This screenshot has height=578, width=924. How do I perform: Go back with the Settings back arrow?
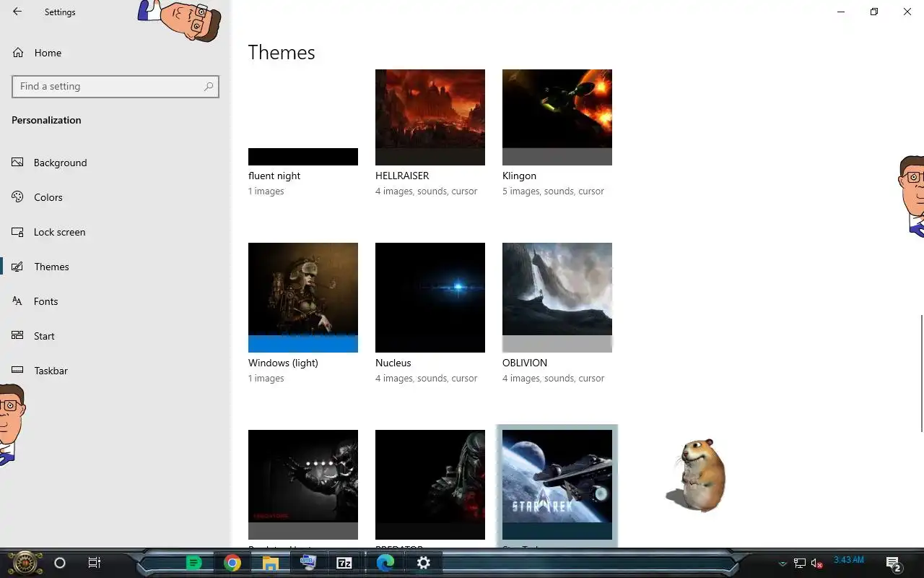pyautogui.click(x=17, y=12)
